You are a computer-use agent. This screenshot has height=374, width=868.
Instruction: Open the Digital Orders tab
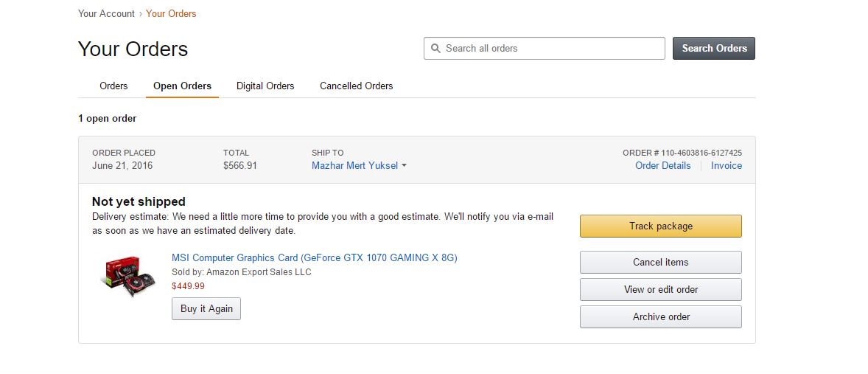[265, 86]
